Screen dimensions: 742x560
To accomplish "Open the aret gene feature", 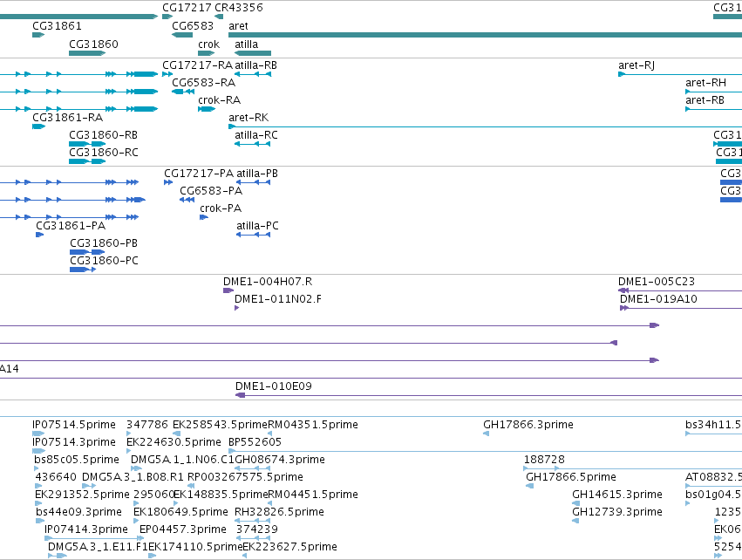I will point(485,35).
